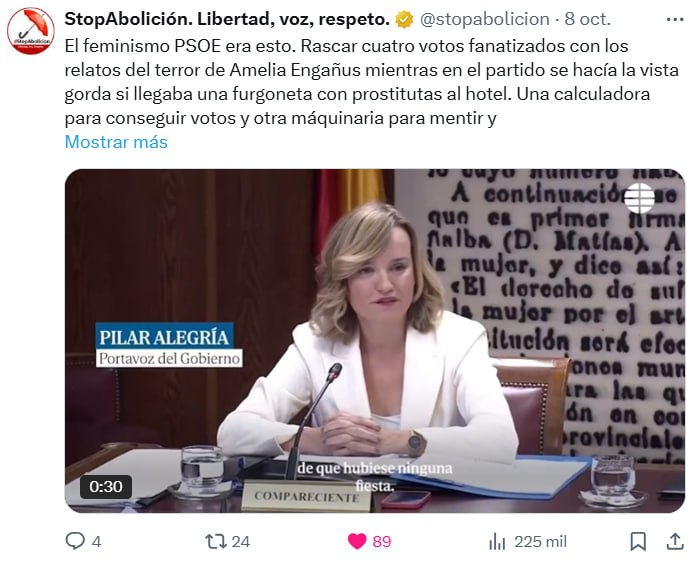Open view analytics bar chart icon

pos(497,541)
